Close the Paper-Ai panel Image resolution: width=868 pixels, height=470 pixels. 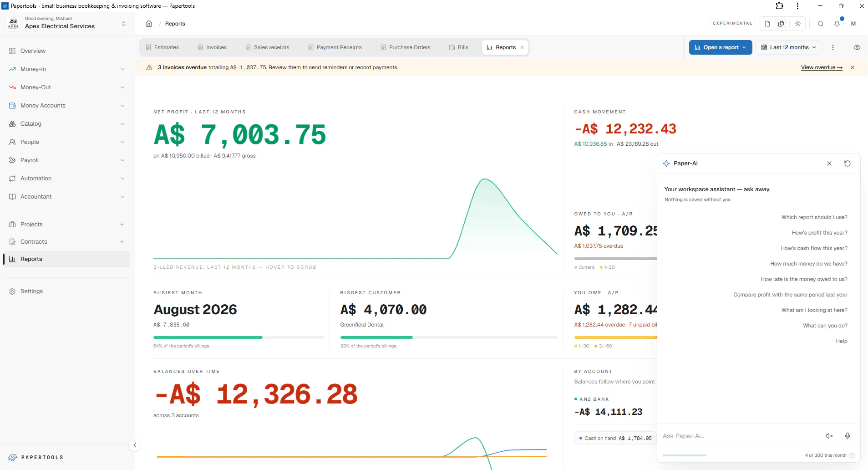tap(829, 163)
